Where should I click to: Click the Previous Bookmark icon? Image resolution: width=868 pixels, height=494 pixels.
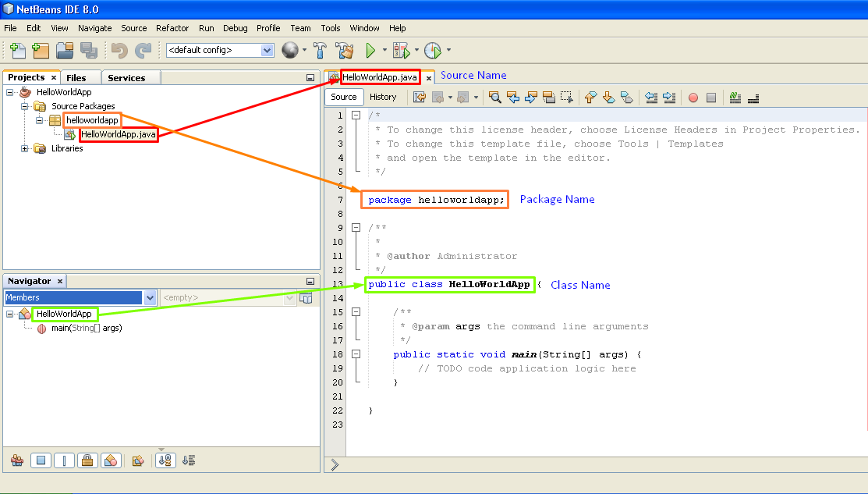click(x=590, y=98)
